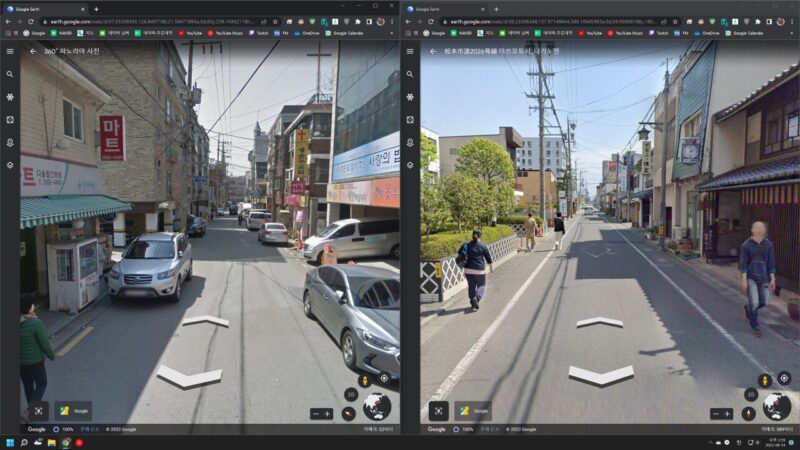Screen dimensions: 800x450
Task: Click the Google image thumbnail in left window
Action: [x=73, y=411]
